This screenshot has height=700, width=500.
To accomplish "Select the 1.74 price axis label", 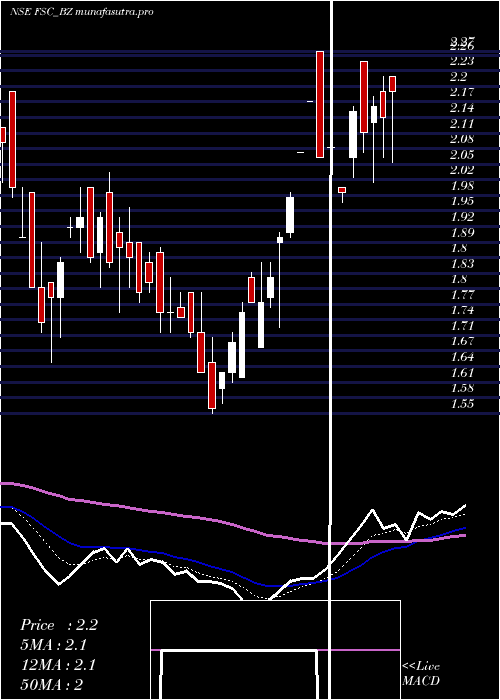I will click(462, 310).
